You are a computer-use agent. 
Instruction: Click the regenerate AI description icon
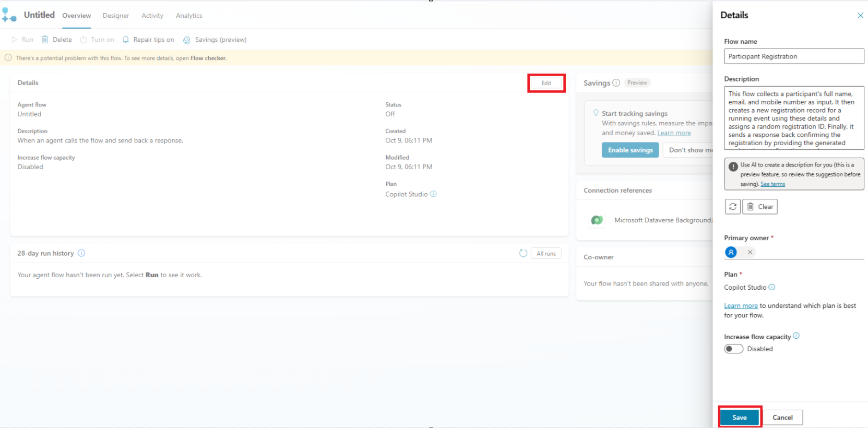[x=732, y=207]
